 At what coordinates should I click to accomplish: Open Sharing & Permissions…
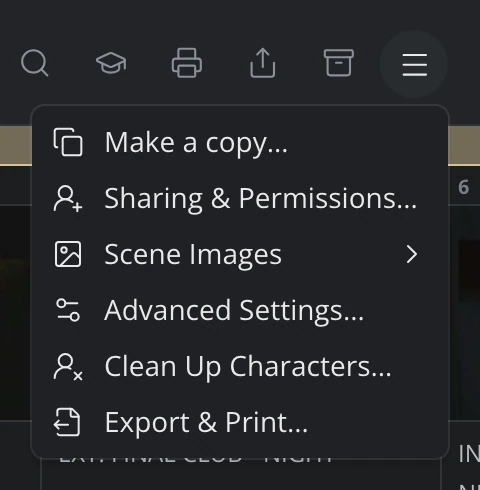click(240, 199)
